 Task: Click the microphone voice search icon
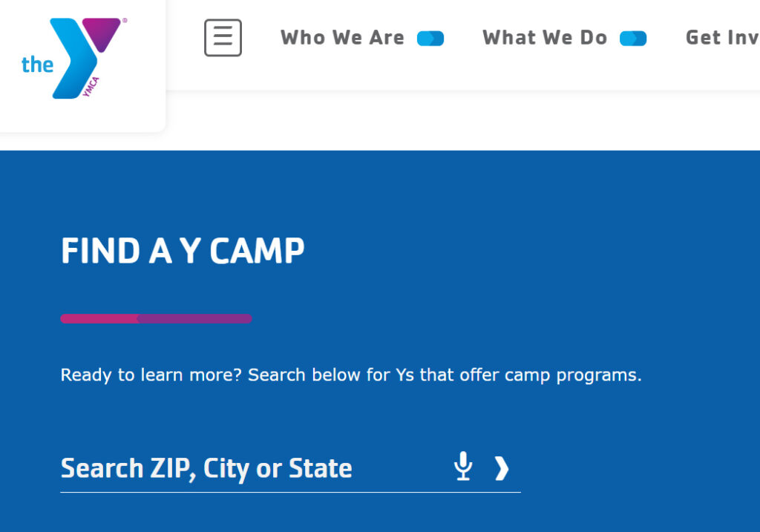(x=463, y=467)
